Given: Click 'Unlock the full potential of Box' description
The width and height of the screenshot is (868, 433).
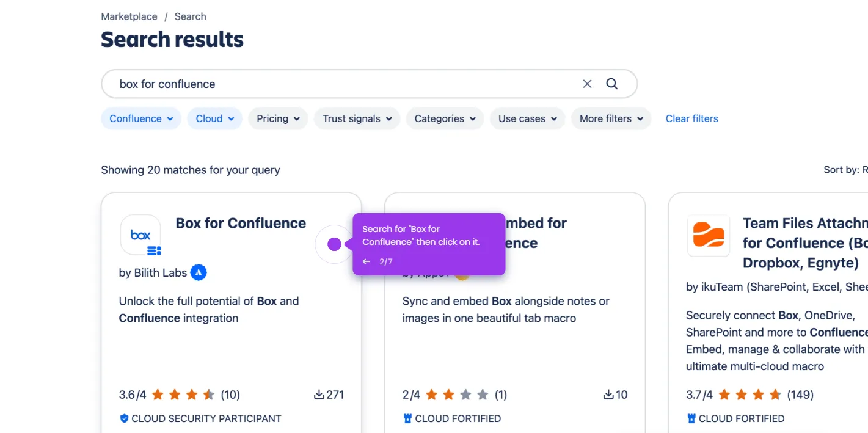Looking at the screenshot, I should (x=209, y=310).
